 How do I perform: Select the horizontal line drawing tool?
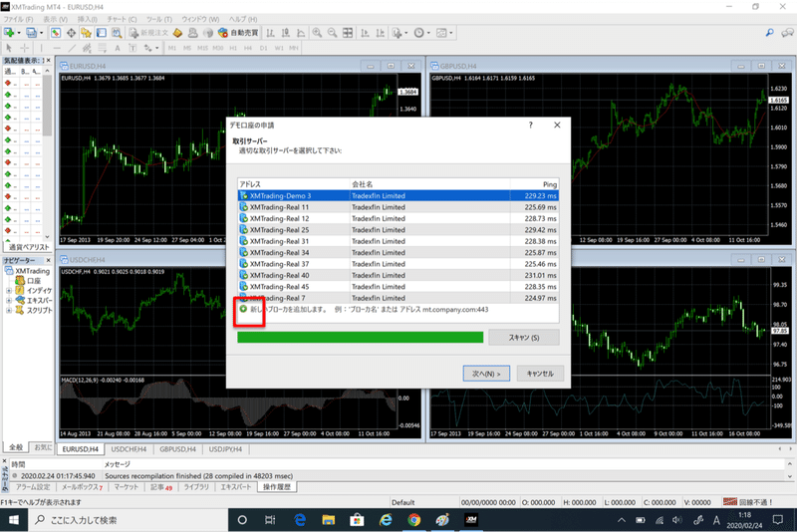(x=57, y=48)
